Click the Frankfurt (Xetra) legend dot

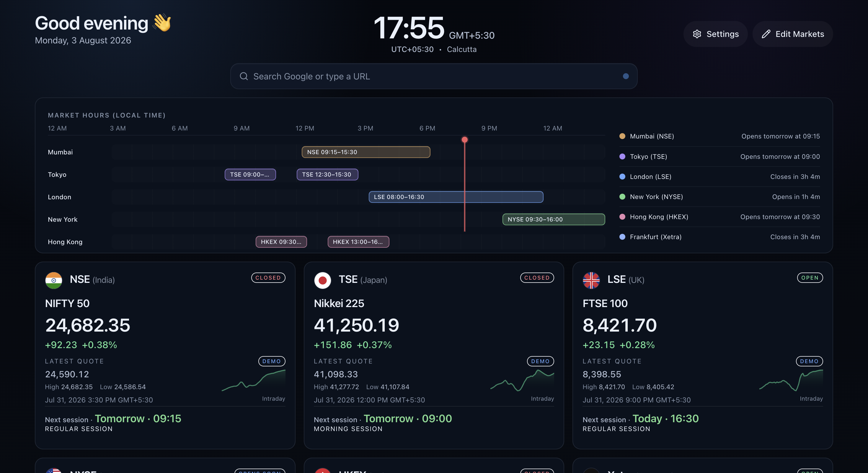[622, 237]
